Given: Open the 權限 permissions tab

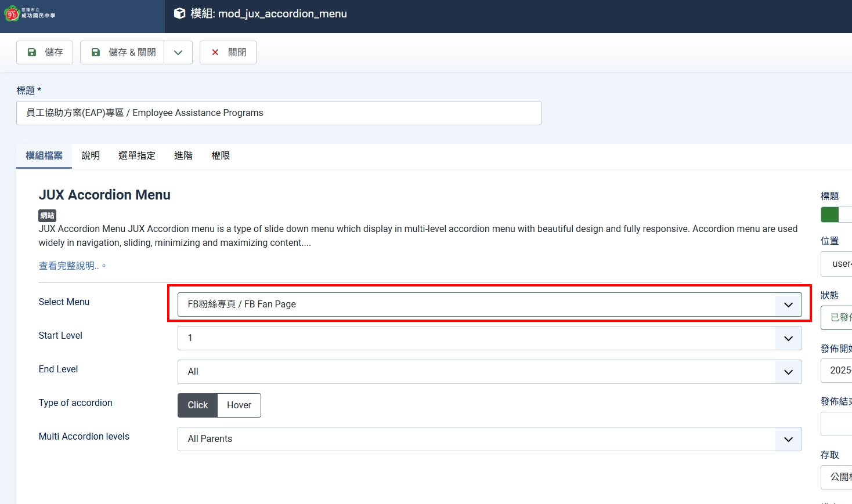Looking at the screenshot, I should coord(221,155).
